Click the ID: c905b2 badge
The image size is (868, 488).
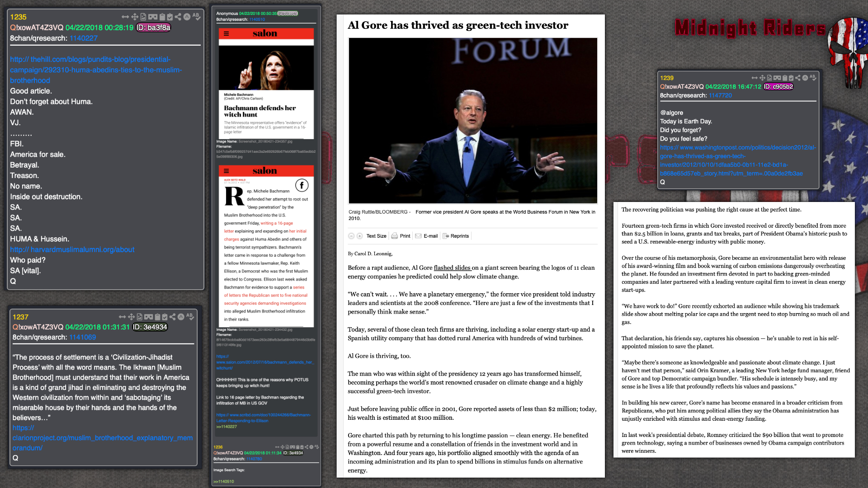coord(778,87)
